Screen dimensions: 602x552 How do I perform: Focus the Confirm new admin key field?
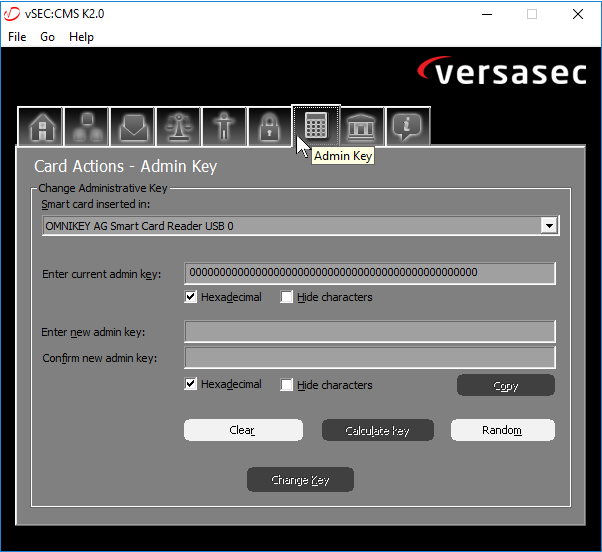[370, 357]
